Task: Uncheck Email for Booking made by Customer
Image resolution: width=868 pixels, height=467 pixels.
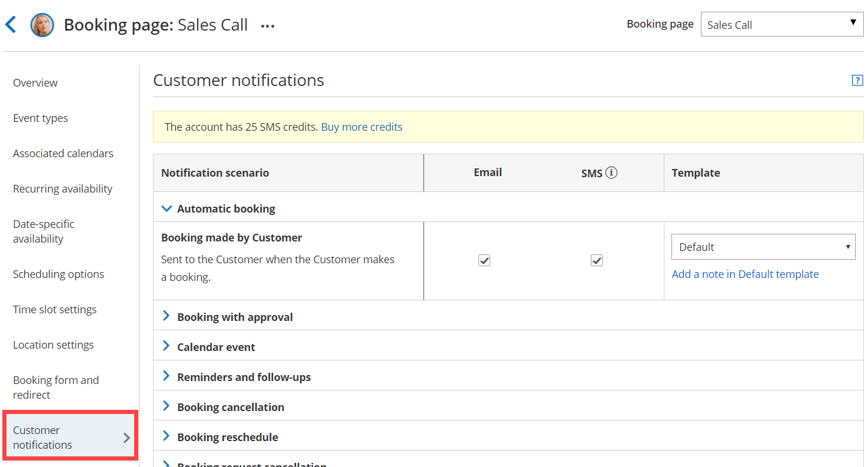Action: pyautogui.click(x=484, y=260)
